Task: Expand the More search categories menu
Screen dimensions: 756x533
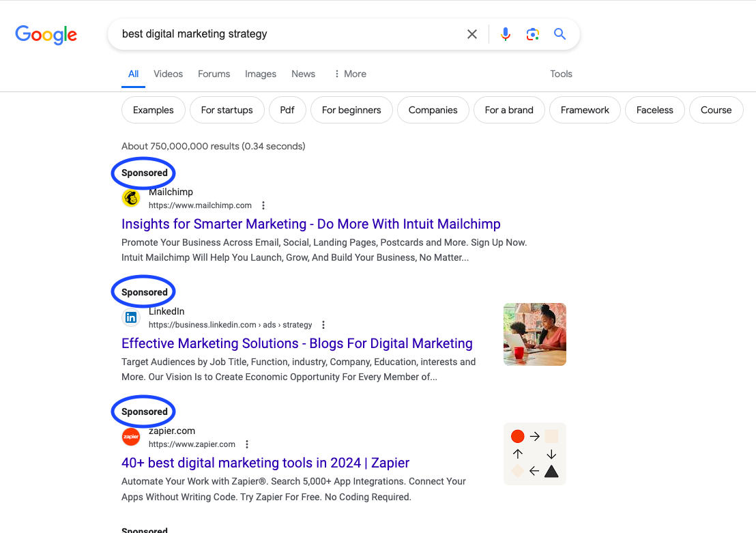Action: click(x=350, y=74)
